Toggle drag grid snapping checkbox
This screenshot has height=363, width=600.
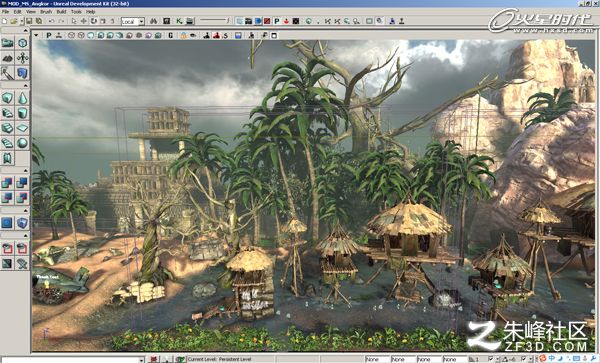[491, 359]
